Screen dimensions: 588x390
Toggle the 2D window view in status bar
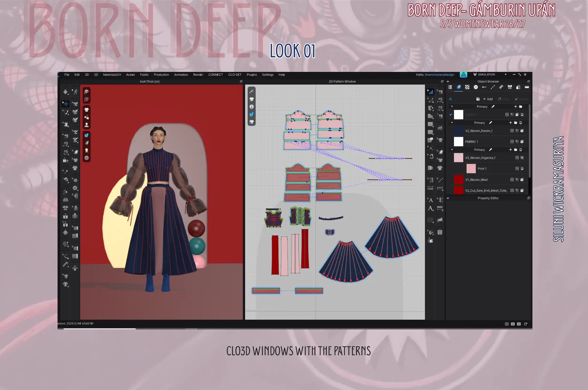[x=519, y=324]
